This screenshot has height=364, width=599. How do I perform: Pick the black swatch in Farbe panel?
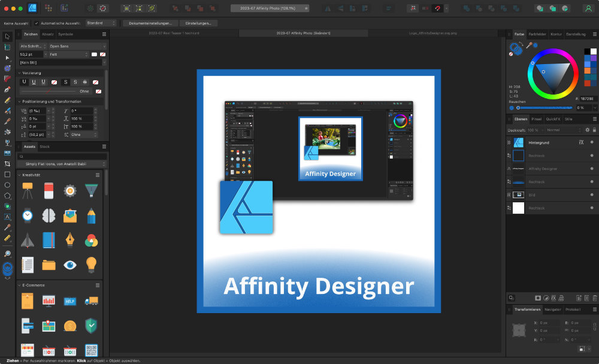pyautogui.click(x=587, y=51)
